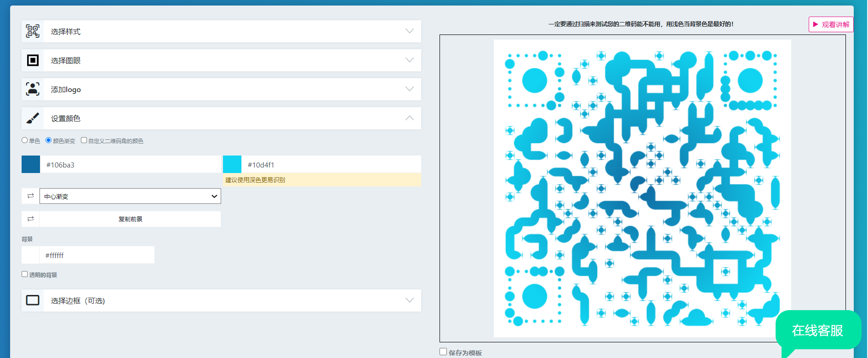Viewport: 868px width, 358px height.
Task: Expand the 选择边框 (可选) section chevron
Action: (x=410, y=300)
